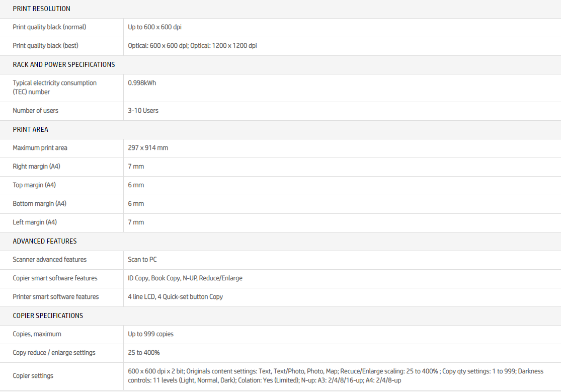The image size is (561, 392).
Task: Click the COPIER SPECIFICATIONS section header
Action: point(48,316)
